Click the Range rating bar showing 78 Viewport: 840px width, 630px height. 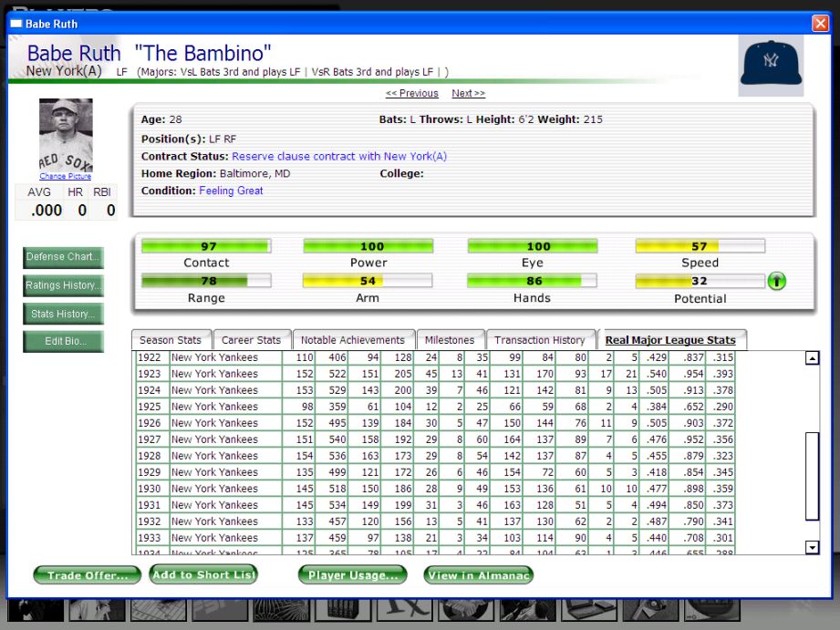[206, 281]
